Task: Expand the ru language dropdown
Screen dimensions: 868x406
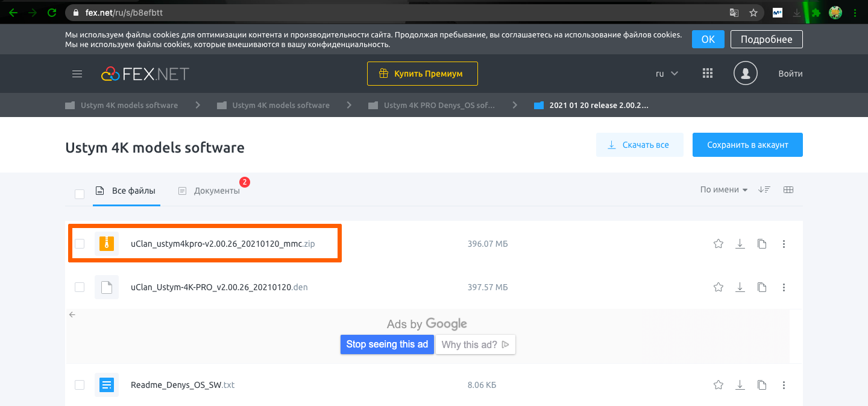Action: [x=667, y=74]
